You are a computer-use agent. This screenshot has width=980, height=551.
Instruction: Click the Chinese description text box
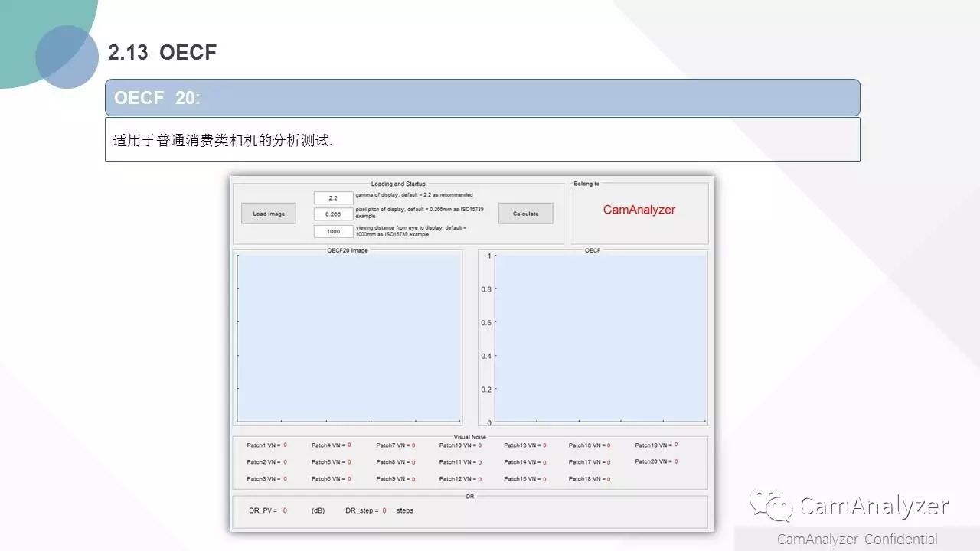pyautogui.click(x=482, y=139)
